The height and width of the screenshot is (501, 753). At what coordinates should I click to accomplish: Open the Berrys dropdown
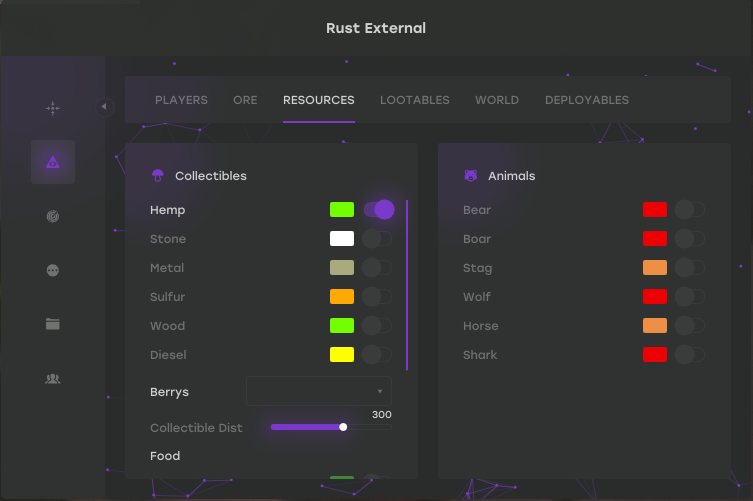click(318, 391)
